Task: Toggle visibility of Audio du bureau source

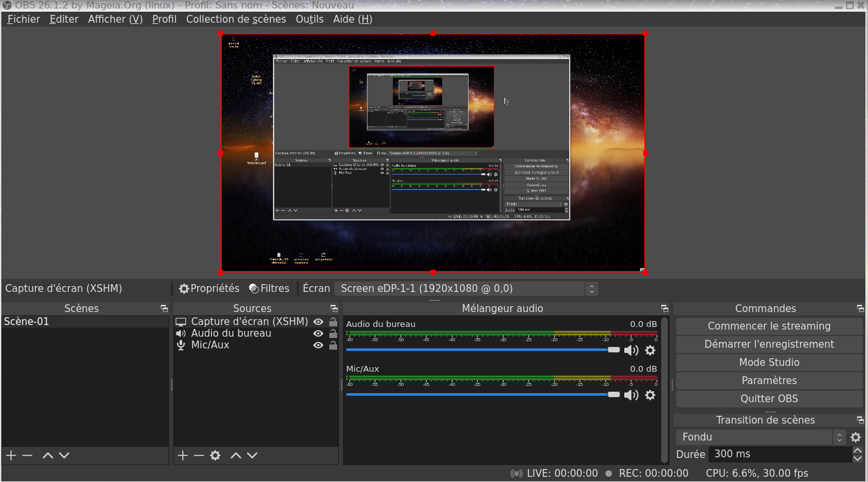Action: point(318,333)
